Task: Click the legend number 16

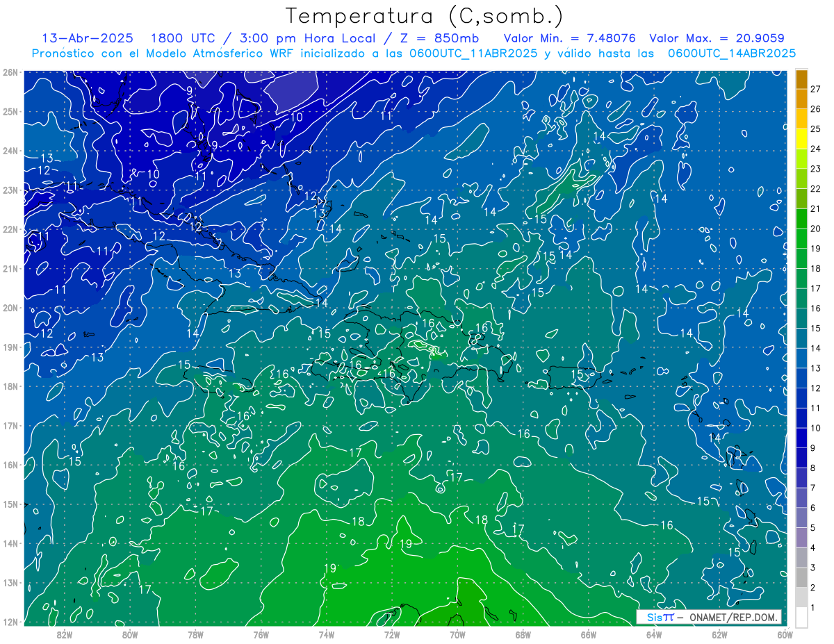Action: [815, 308]
